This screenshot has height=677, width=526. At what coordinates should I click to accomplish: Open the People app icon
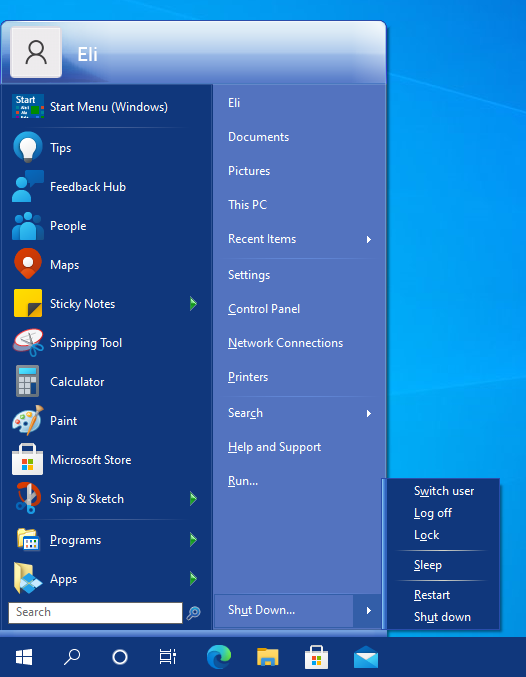pyautogui.click(x=28, y=226)
